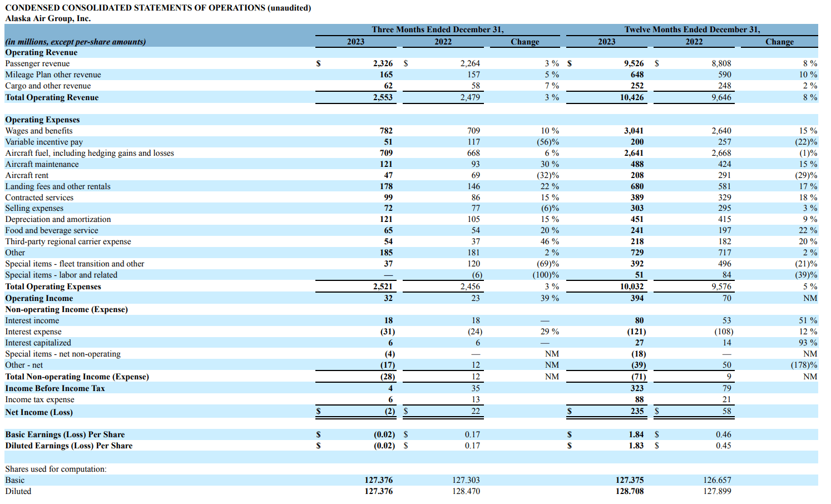Click the "Shares used for computation:" label
831x504 pixels.
(56, 469)
